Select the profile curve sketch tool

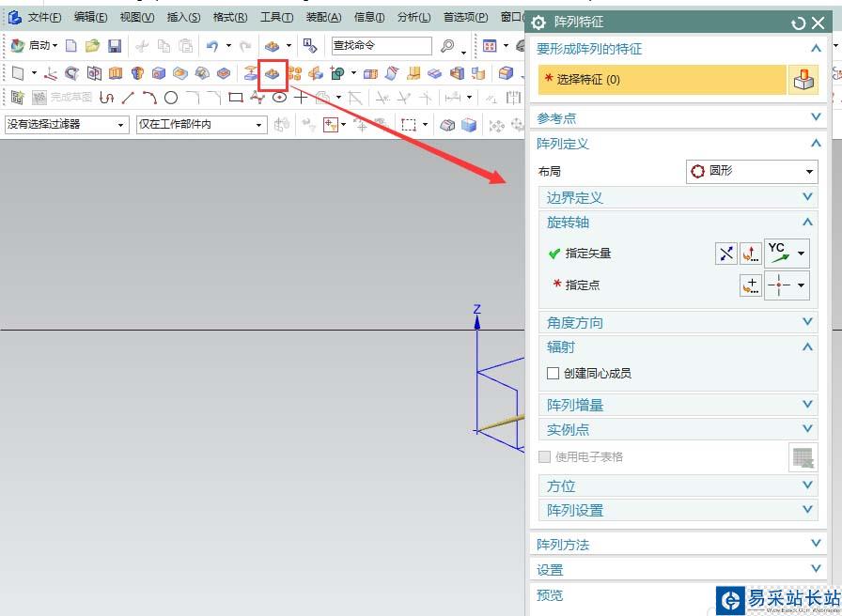pos(107,98)
